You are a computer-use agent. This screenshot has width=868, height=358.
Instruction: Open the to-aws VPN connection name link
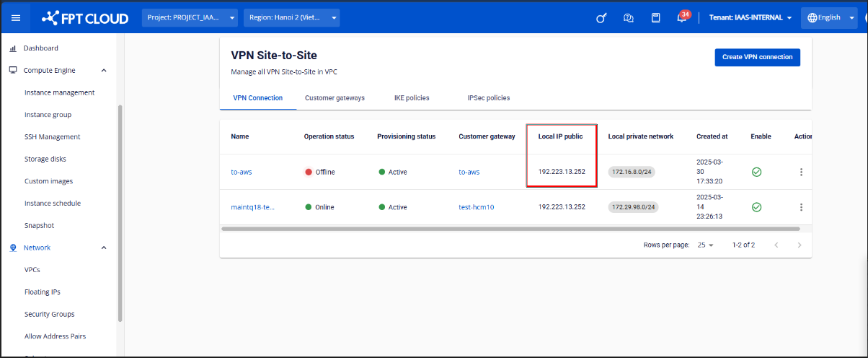point(242,172)
